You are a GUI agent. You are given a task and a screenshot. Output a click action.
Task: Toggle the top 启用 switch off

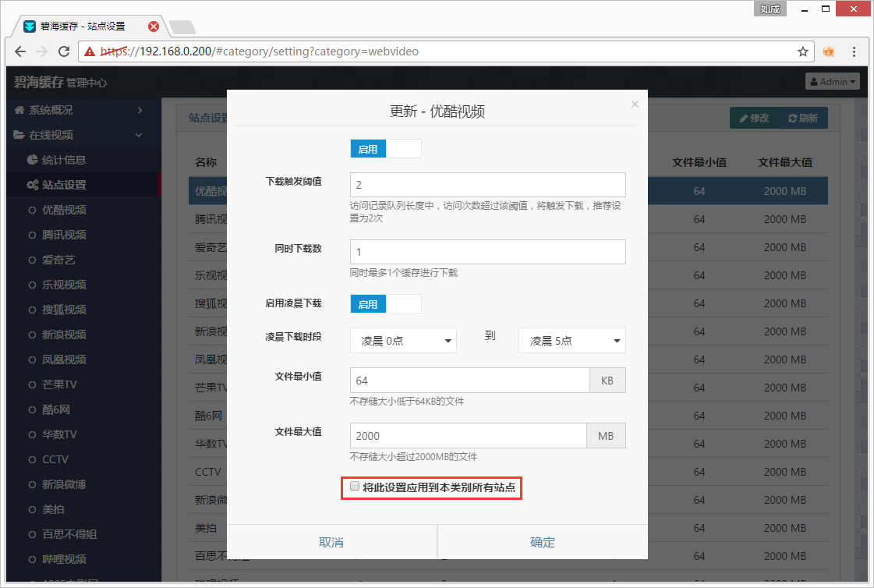(386, 149)
